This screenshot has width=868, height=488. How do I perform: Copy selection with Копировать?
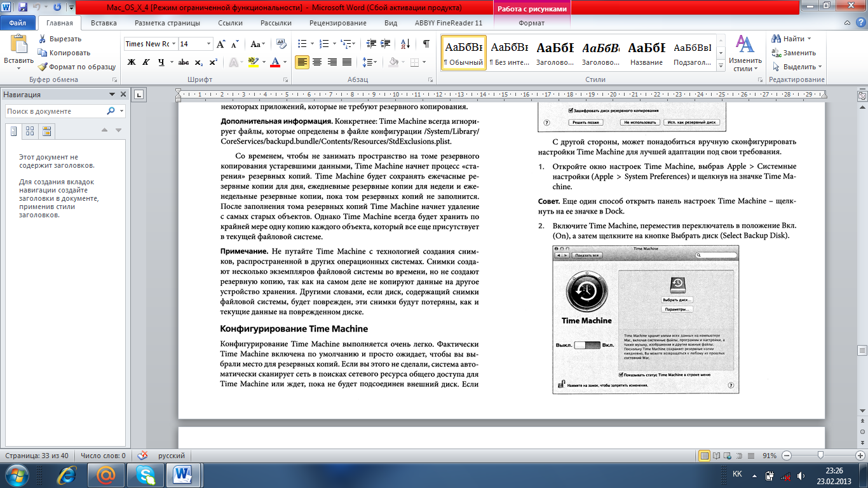[x=64, y=53]
